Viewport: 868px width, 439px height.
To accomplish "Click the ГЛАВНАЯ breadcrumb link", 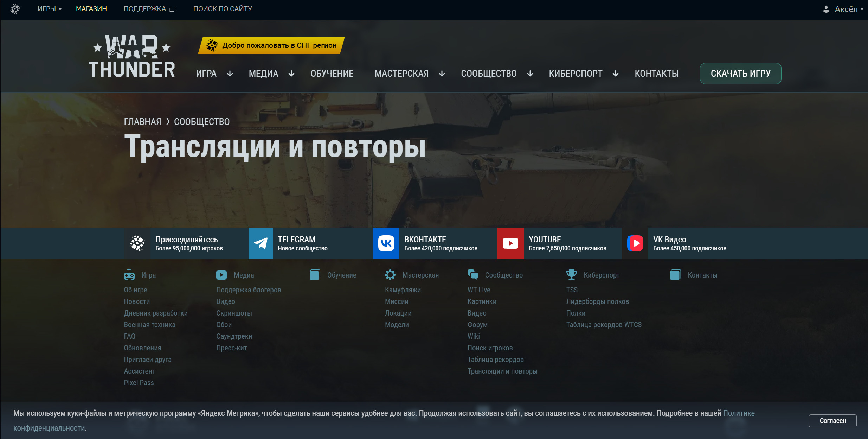I will click(143, 122).
